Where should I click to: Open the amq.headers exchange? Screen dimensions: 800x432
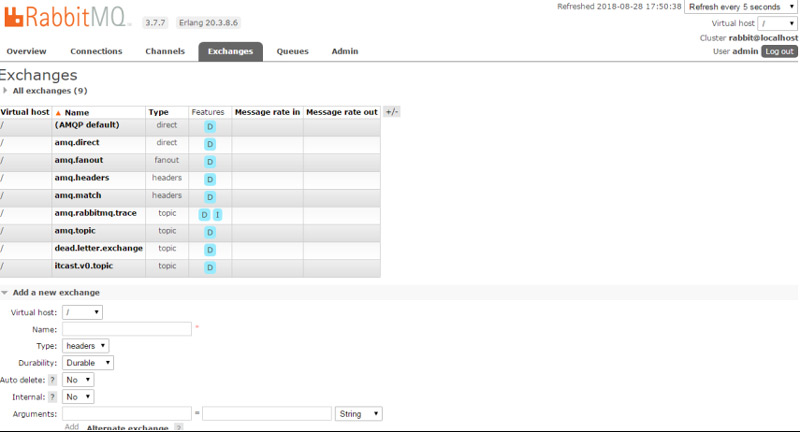point(82,178)
